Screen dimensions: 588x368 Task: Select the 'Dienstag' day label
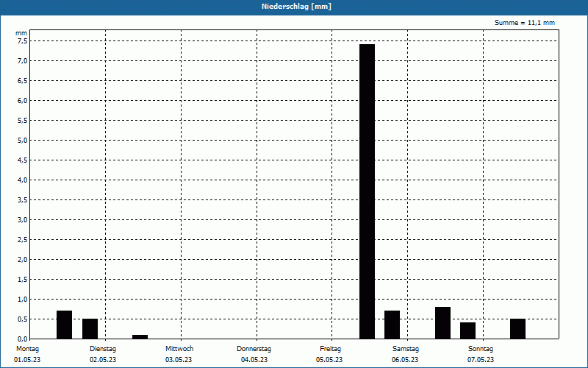pos(103,349)
